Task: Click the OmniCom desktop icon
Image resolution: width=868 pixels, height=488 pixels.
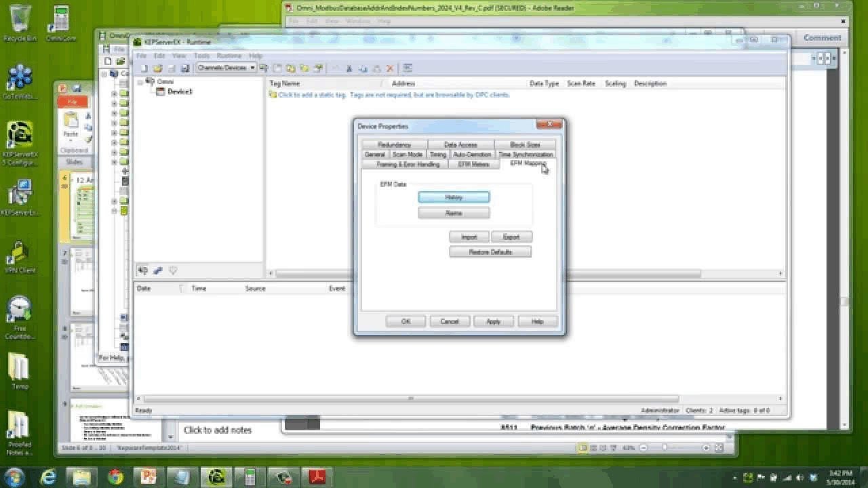Action: click(x=62, y=24)
